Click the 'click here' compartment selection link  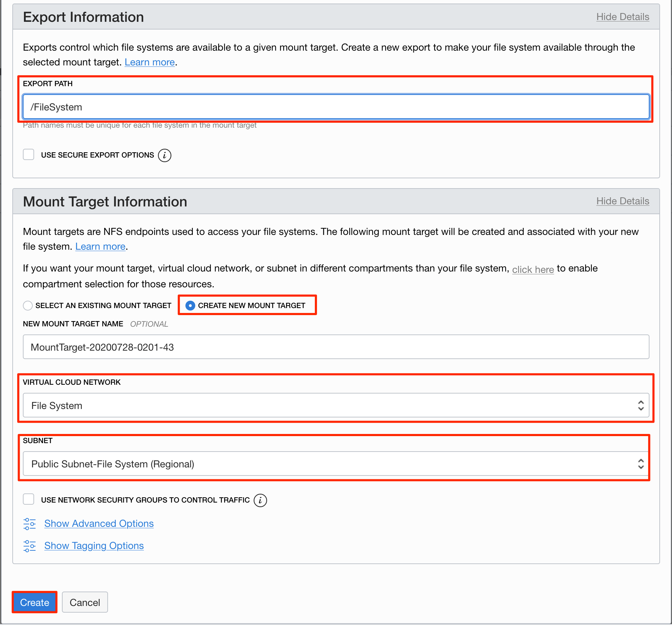click(533, 269)
